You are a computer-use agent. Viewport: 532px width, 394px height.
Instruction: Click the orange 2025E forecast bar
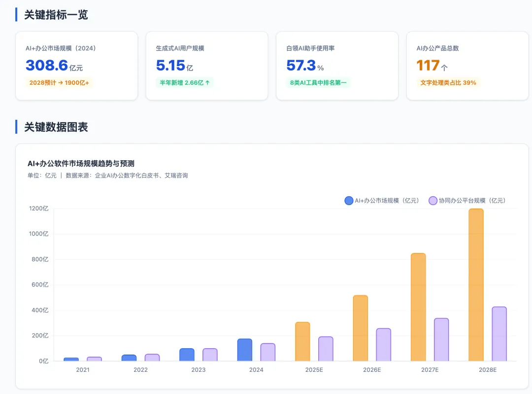click(x=302, y=341)
